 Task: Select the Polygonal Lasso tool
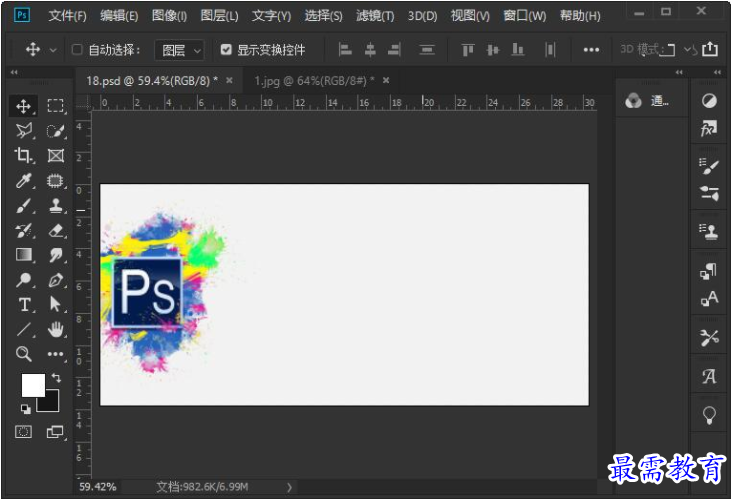23,131
